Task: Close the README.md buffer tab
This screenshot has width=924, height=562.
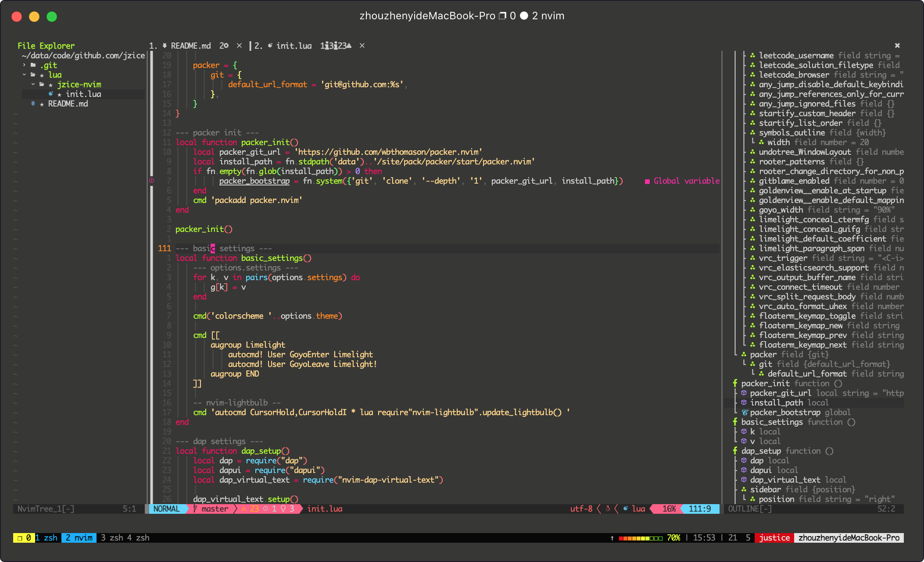Action: (x=239, y=46)
